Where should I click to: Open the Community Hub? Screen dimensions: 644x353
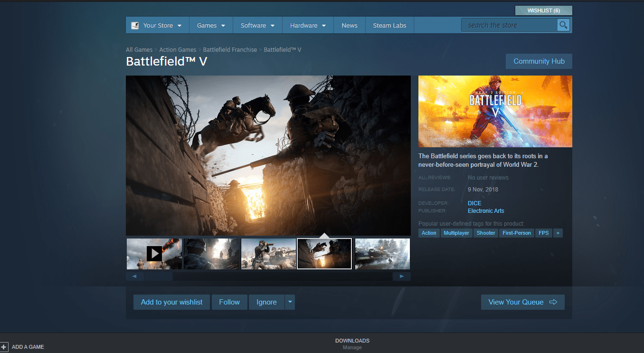[x=539, y=61]
